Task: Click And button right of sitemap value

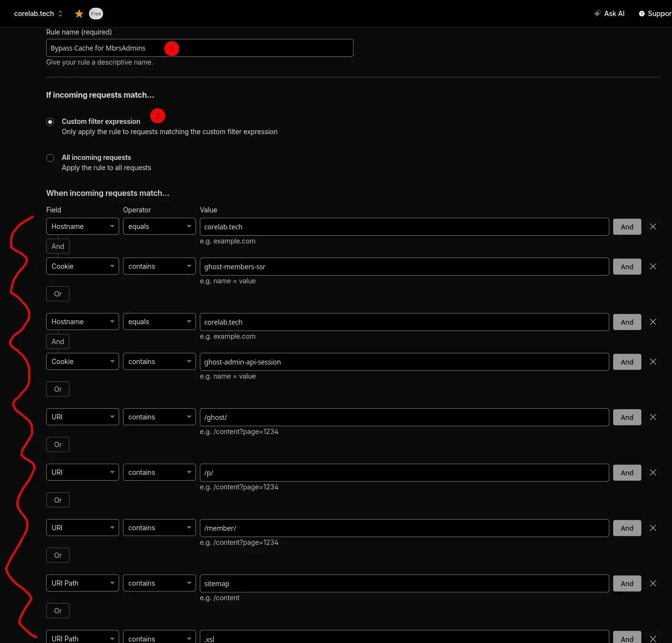Action: pyautogui.click(x=627, y=584)
